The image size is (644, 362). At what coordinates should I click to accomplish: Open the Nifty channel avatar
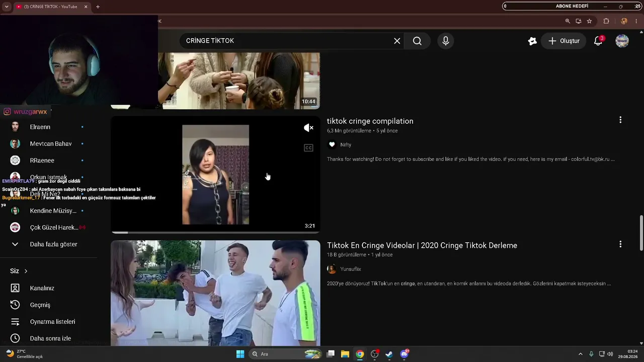332,145
